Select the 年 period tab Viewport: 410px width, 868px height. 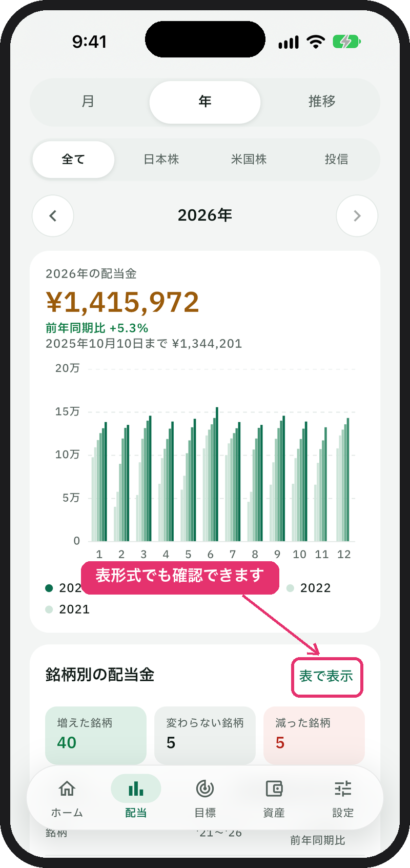pyautogui.click(x=205, y=102)
